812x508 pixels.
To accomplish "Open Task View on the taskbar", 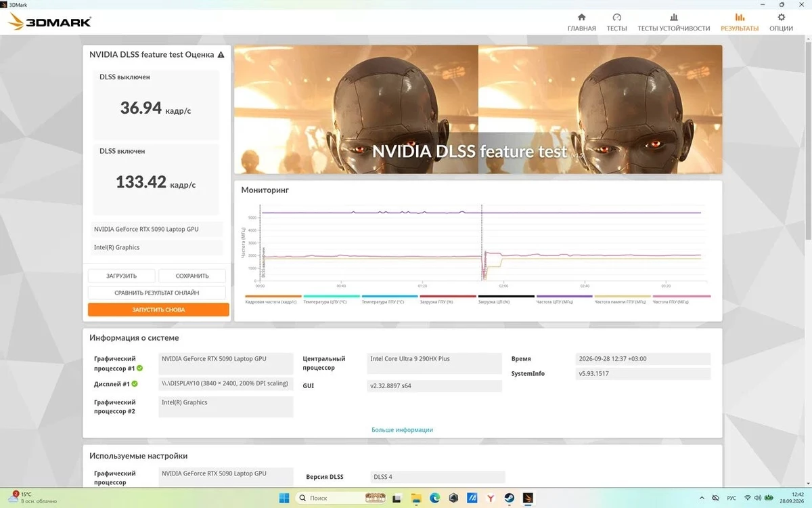I will [396, 498].
